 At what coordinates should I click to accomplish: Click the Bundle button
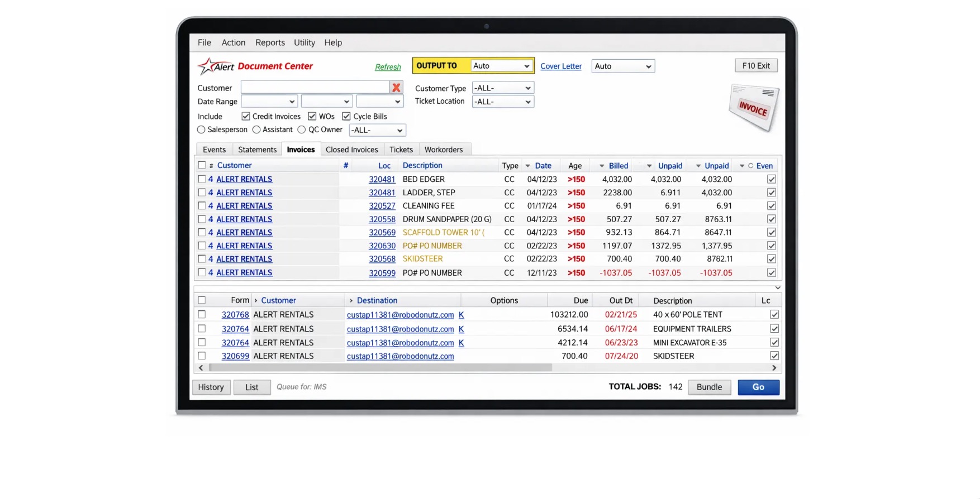click(x=709, y=387)
